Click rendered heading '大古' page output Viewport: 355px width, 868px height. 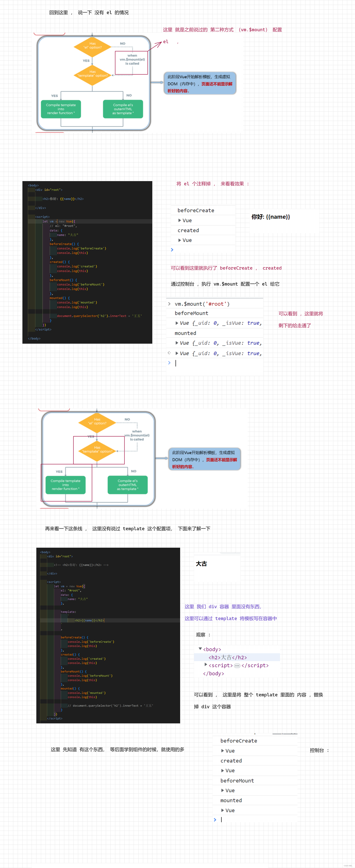pos(201,564)
